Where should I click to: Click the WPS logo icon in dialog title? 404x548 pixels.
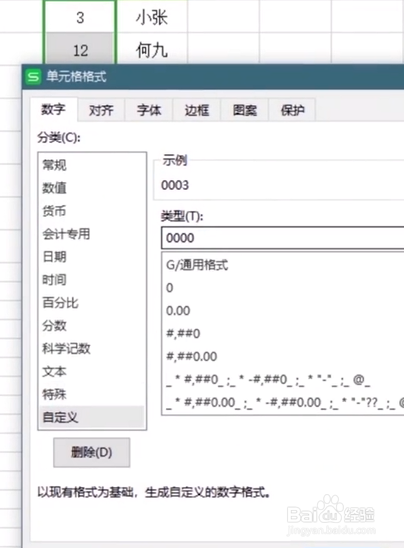33,76
